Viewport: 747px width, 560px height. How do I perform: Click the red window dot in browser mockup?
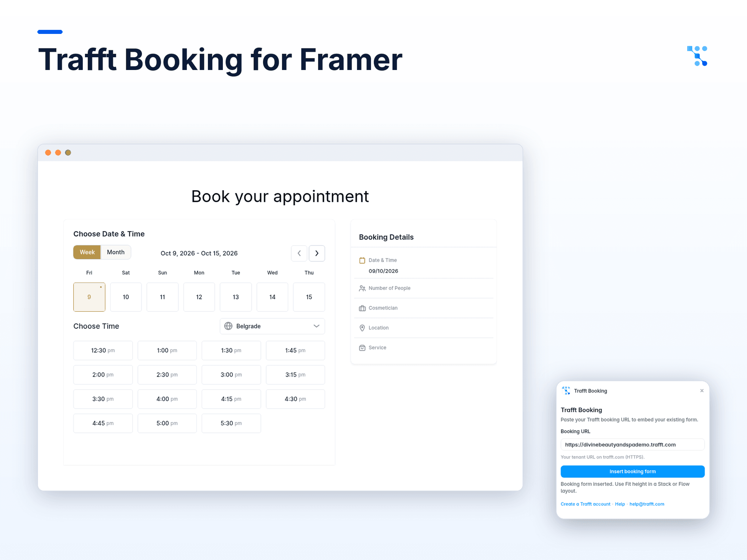48,152
